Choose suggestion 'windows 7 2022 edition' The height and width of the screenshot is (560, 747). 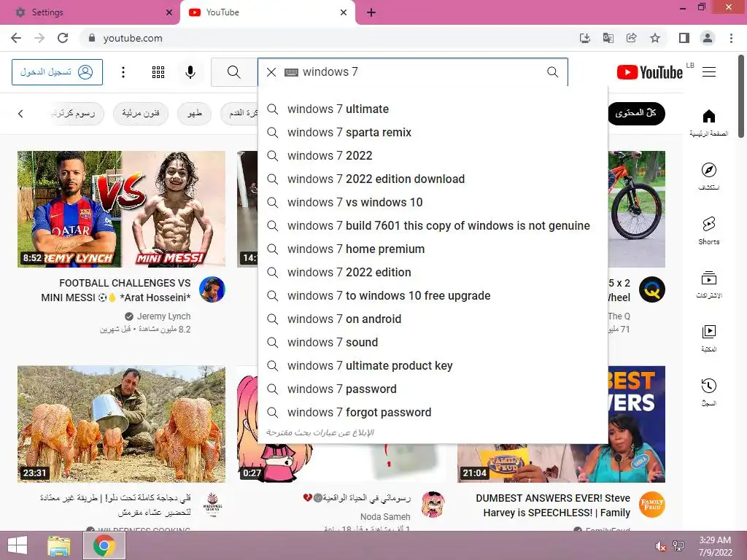[x=433, y=273]
